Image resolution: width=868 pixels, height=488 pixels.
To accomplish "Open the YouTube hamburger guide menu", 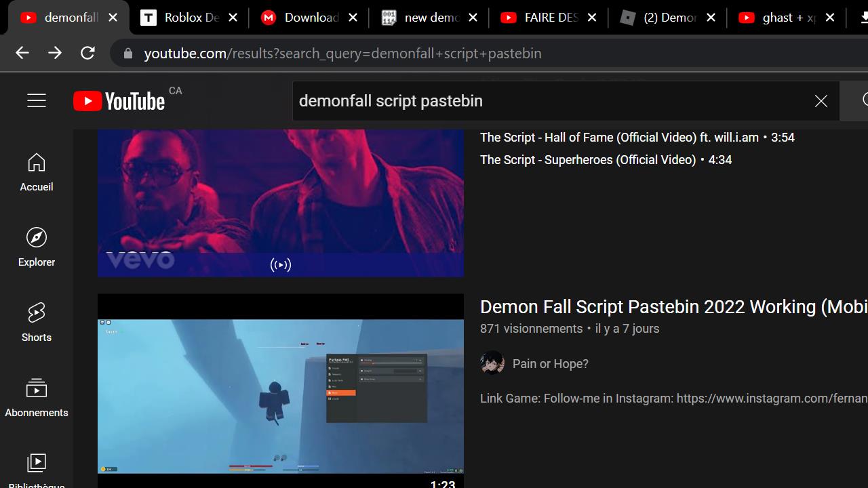I will coord(37,101).
